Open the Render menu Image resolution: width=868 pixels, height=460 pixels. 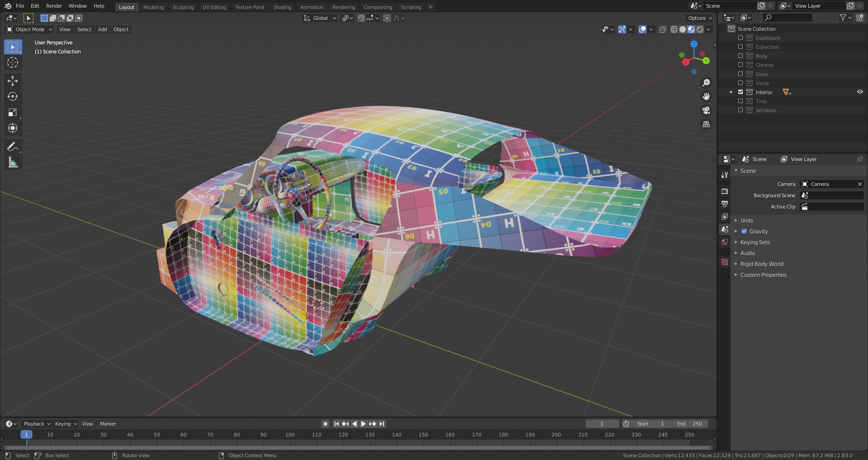pos(54,6)
